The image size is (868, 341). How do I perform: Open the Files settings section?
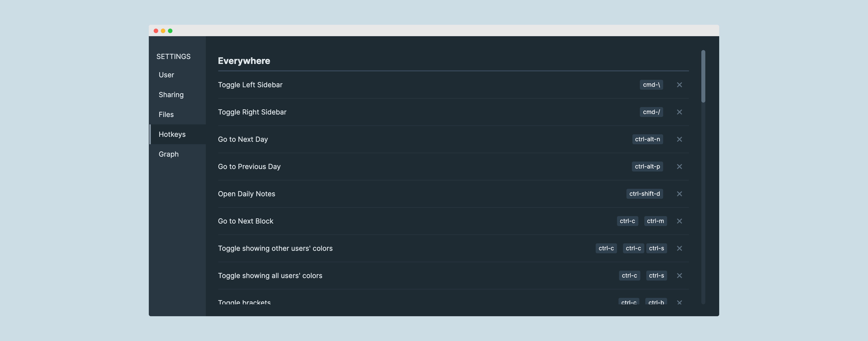(166, 114)
